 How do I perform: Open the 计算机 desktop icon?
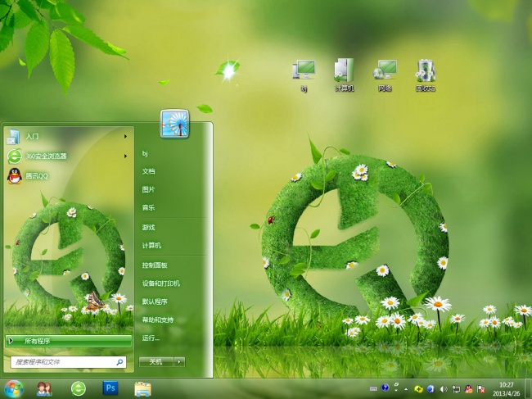pos(344,73)
